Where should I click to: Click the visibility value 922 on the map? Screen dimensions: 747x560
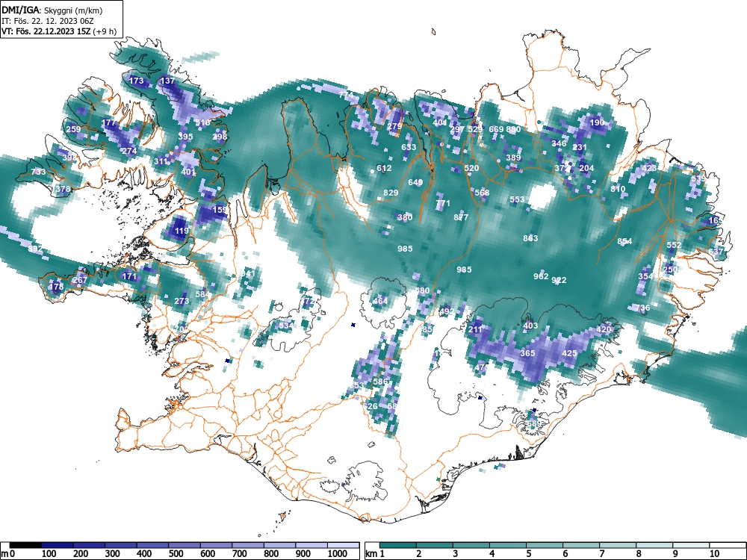(559, 280)
